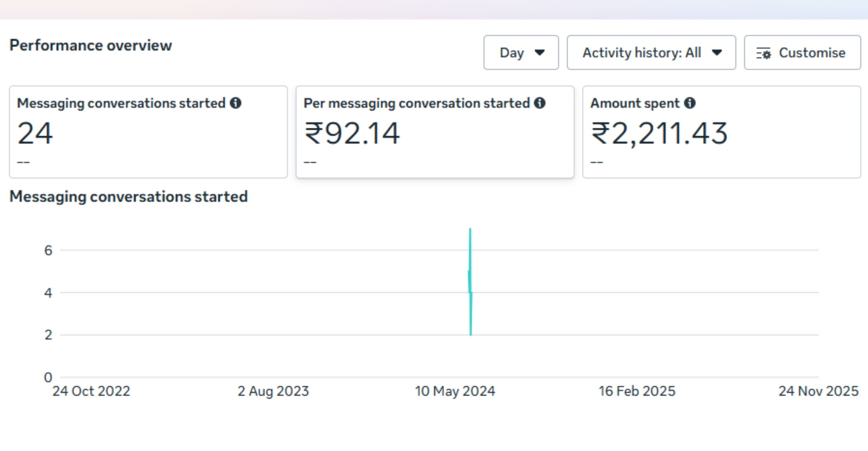Screen dimensions: 868x451
Task: Expand the Activity history: All dropdown
Action: click(651, 53)
